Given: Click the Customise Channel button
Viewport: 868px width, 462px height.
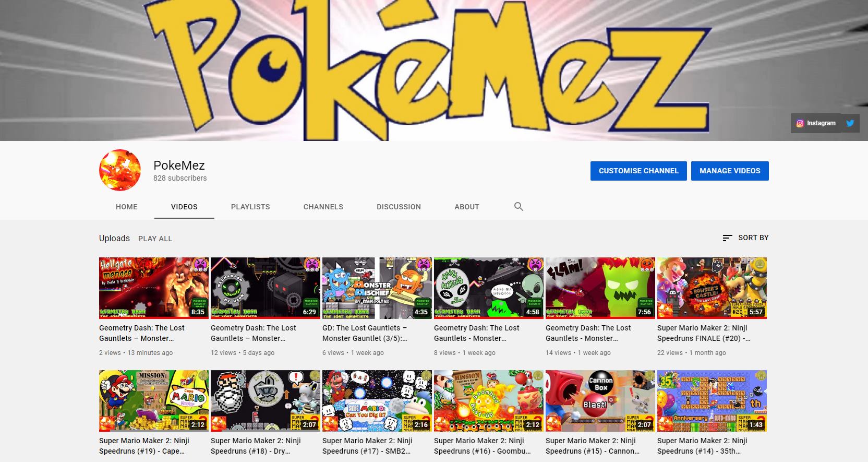Looking at the screenshot, I should [638, 171].
